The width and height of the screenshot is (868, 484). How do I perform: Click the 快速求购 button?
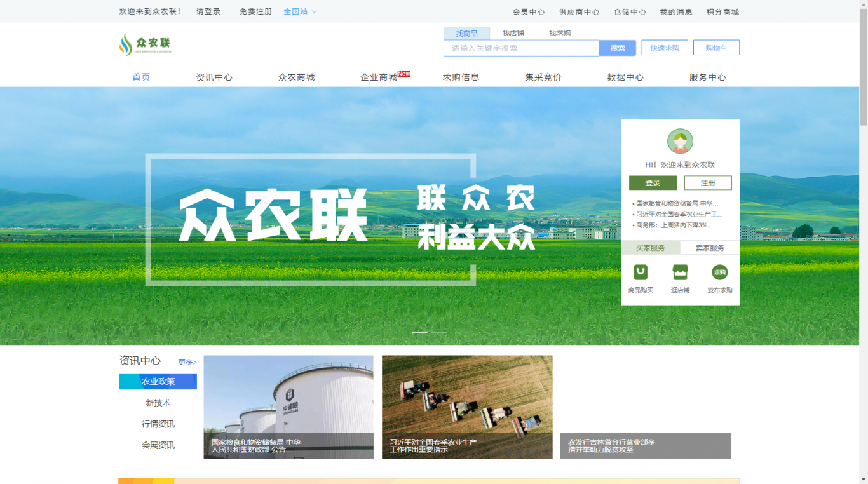tap(665, 48)
